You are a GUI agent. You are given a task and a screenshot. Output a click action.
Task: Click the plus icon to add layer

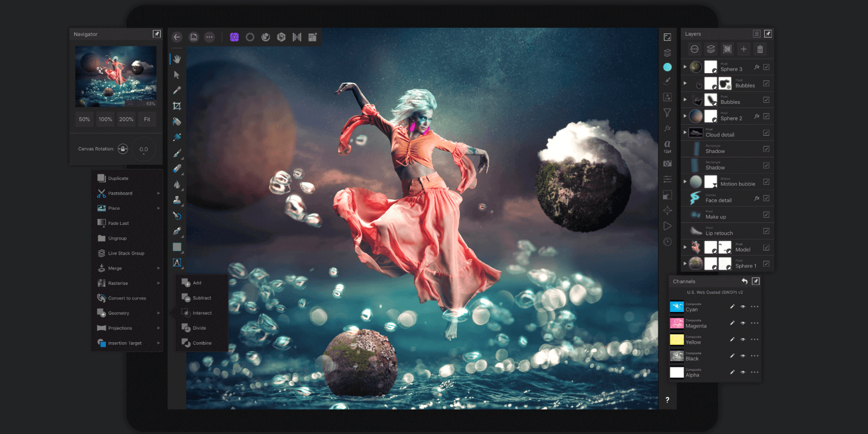click(x=744, y=49)
